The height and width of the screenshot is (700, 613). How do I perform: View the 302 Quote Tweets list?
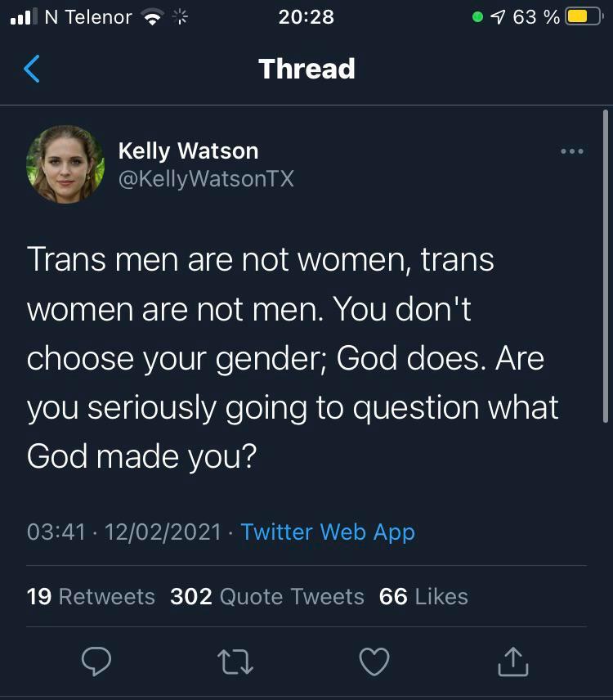tap(266, 596)
